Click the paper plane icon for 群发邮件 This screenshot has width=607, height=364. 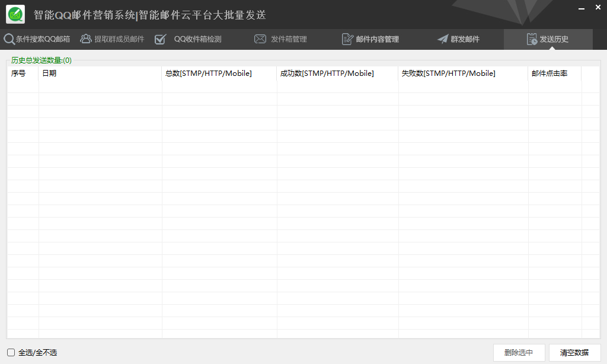443,39
